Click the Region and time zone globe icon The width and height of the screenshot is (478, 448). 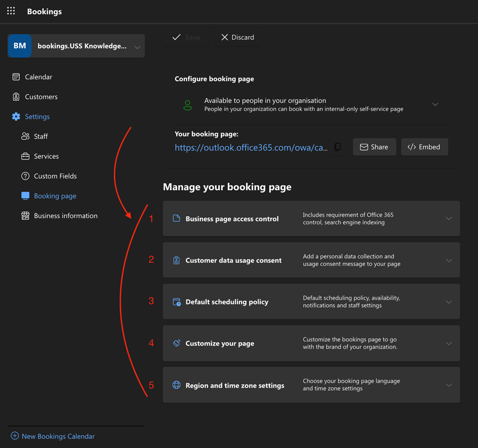click(176, 385)
